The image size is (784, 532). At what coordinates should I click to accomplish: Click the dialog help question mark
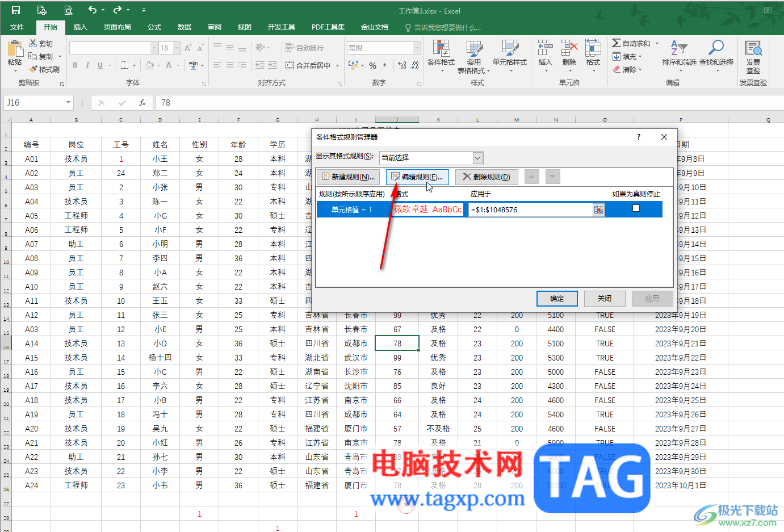[638, 137]
